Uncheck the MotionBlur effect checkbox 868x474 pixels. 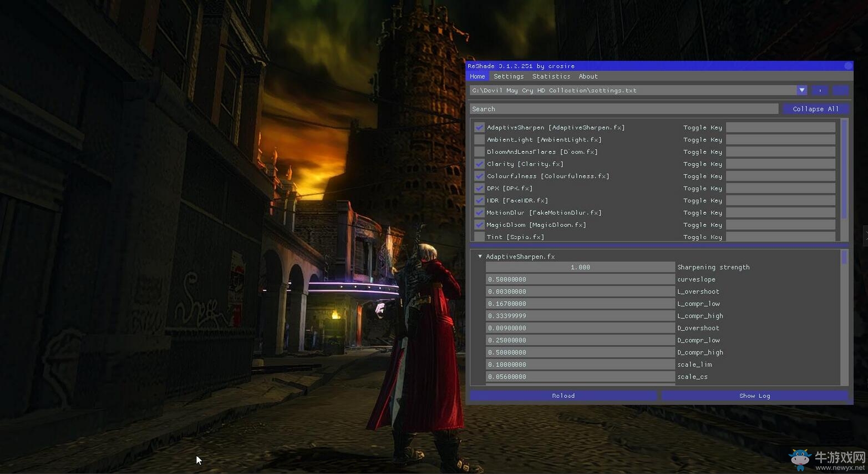pos(480,213)
